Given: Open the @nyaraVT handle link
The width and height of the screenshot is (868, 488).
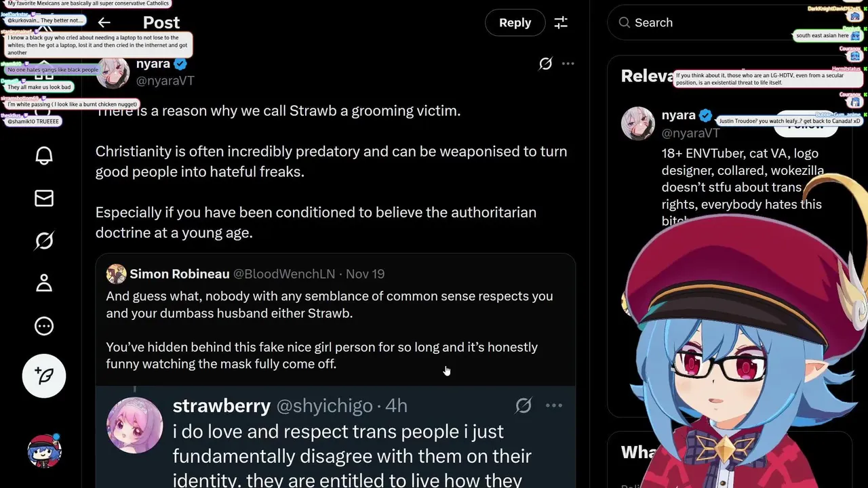Looking at the screenshot, I should (165, 81).
